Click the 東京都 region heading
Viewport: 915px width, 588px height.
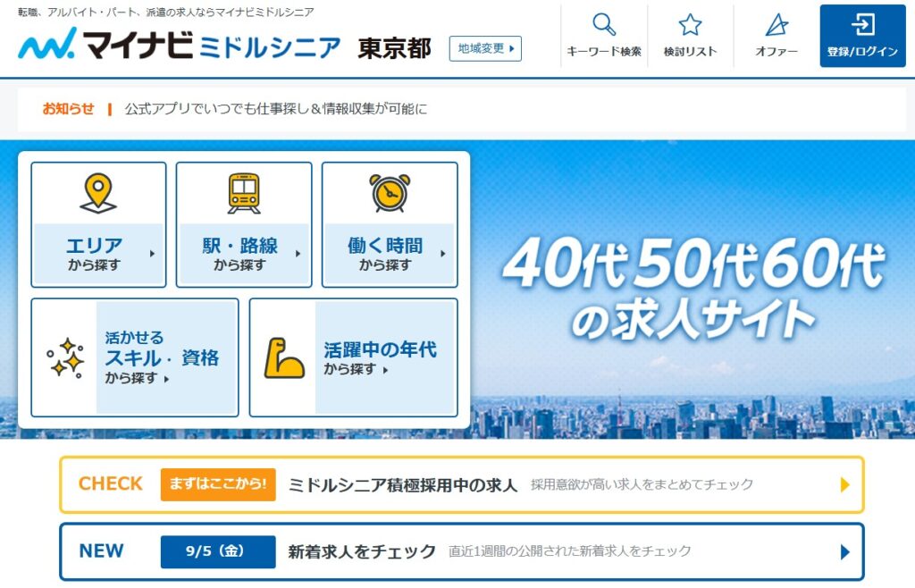[x=394, y=48]
